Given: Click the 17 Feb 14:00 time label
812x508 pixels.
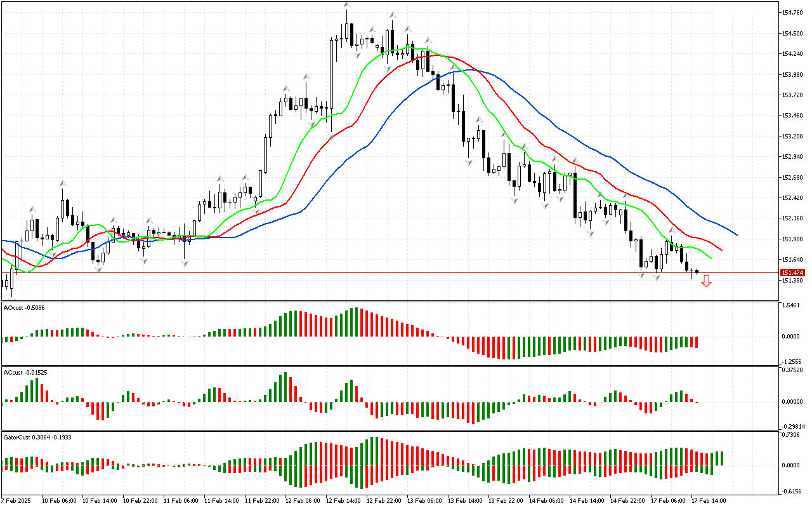Looking at the screenshot, I should click(x=710, y=500).
